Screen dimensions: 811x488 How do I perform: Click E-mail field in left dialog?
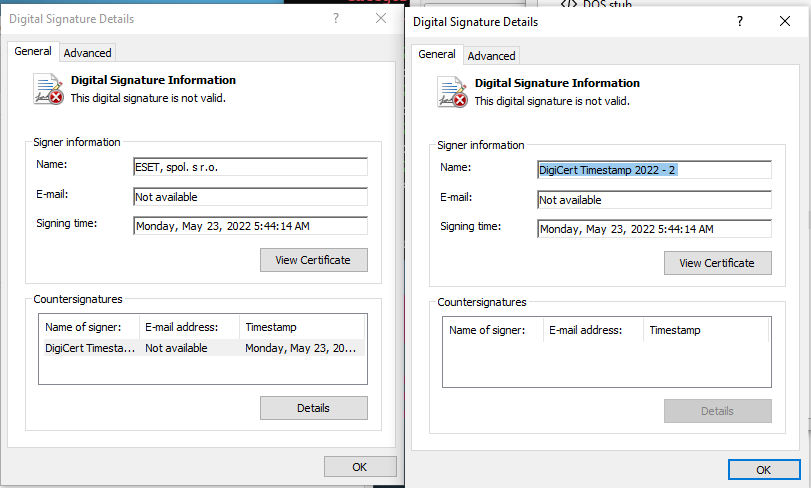coord(250,197)
